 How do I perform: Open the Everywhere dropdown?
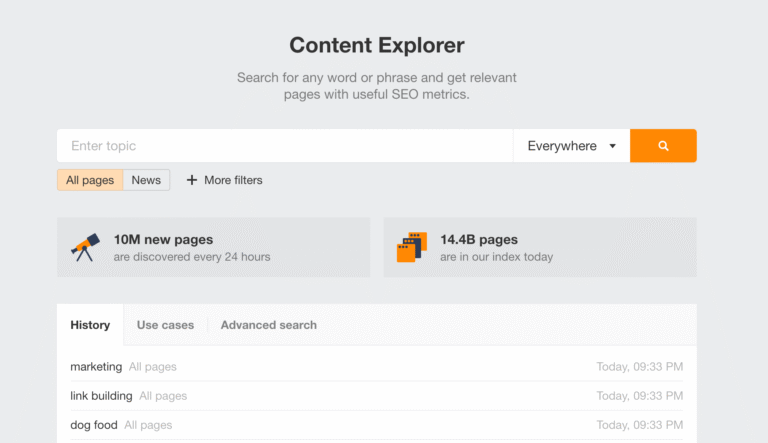coord(572,146)
